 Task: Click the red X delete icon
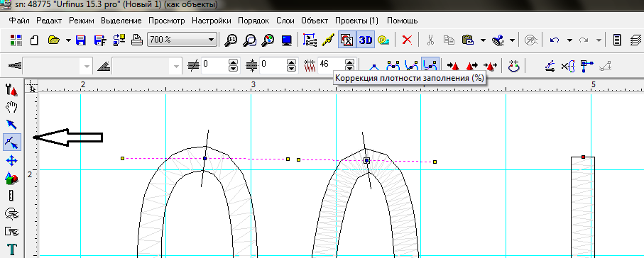coord(407,40)
